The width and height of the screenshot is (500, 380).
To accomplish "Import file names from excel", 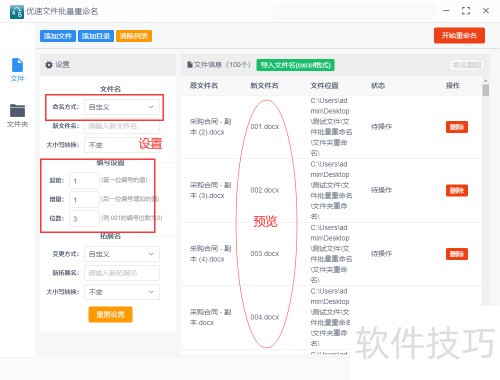I will pos(295,65).
